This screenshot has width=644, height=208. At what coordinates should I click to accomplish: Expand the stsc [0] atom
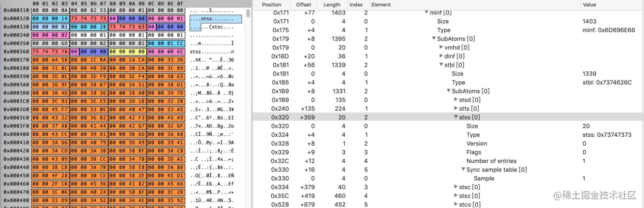(x=457, y=187)
